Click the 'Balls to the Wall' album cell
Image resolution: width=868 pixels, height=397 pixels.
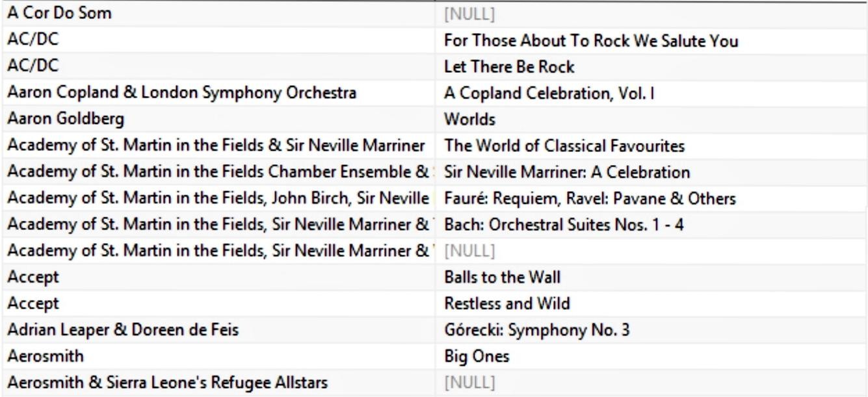tap(502, 277)
